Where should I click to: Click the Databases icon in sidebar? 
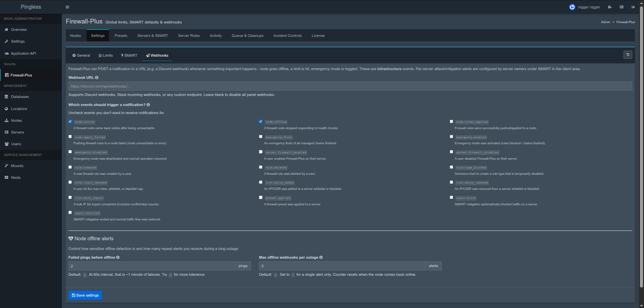7,97
